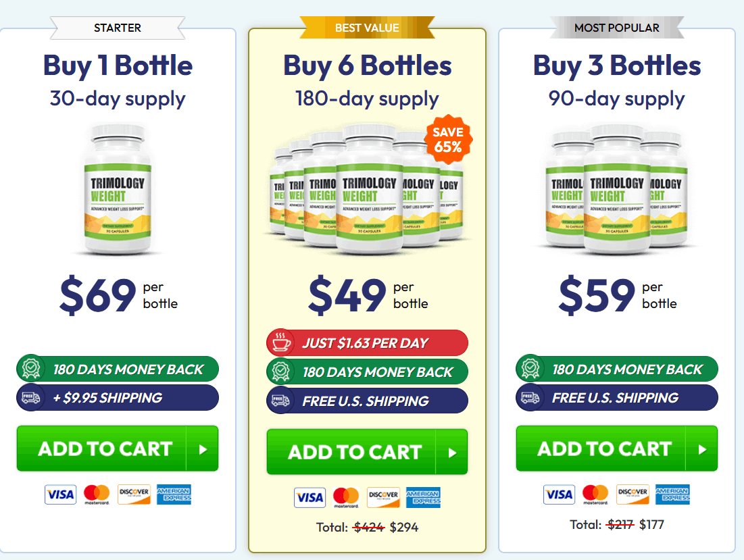Click the Buy 6 Bottles heading
The height and width of the screenshot is (560, 744).
pos(367,66)
